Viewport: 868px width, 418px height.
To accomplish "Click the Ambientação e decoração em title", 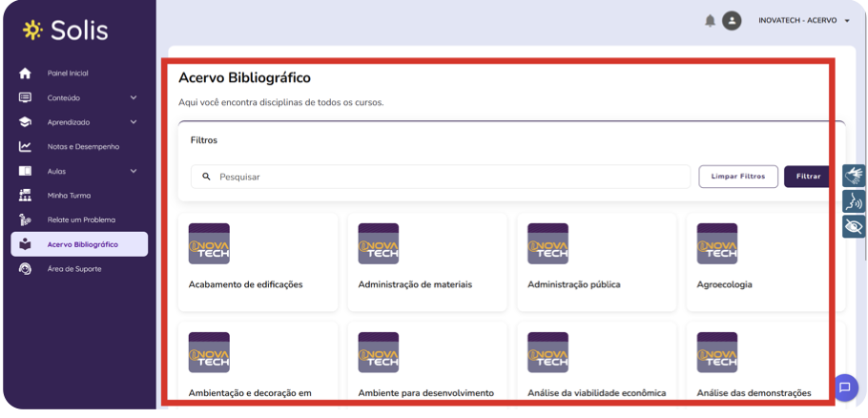I will coord(250,393).
